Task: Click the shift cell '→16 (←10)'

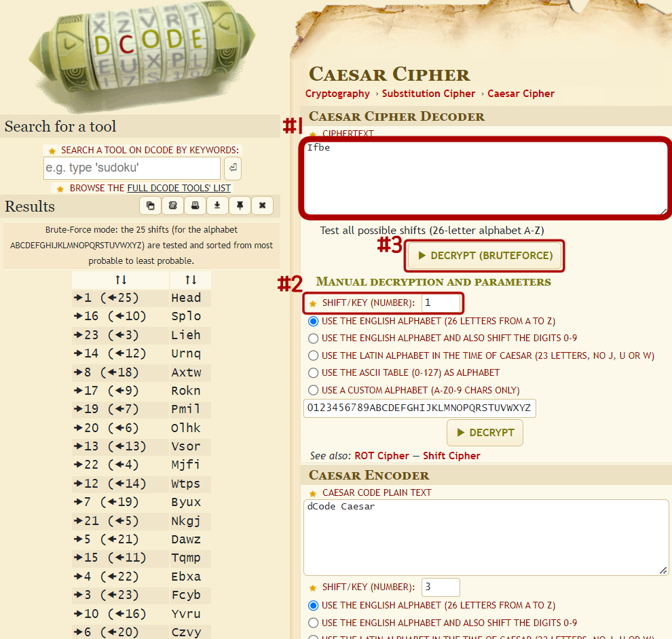Action: 120,317
